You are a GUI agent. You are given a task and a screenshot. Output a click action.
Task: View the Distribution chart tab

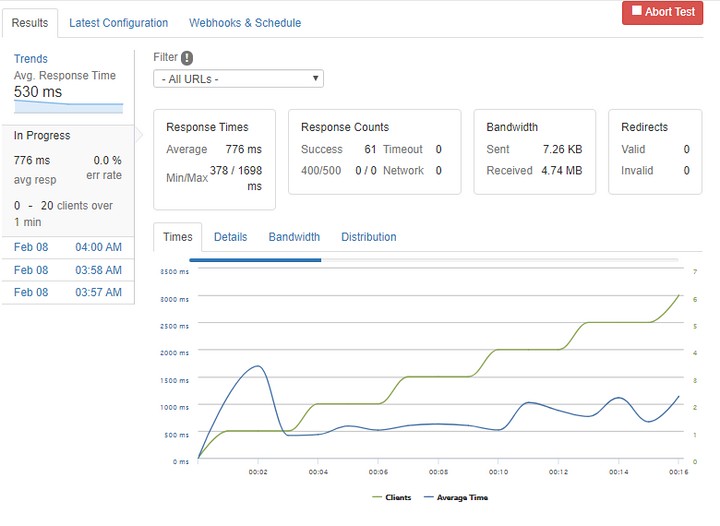[368, 237]
